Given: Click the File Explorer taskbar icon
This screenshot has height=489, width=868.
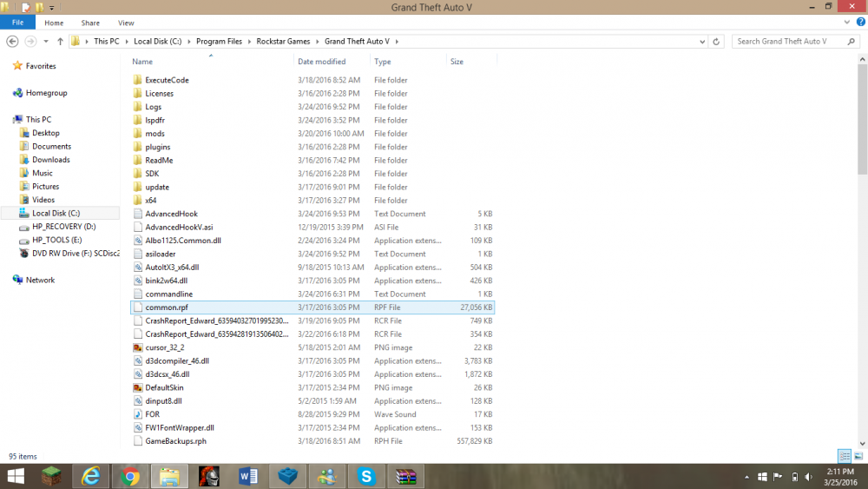Looking at the screenshot, I should click(x=169, y=476).
